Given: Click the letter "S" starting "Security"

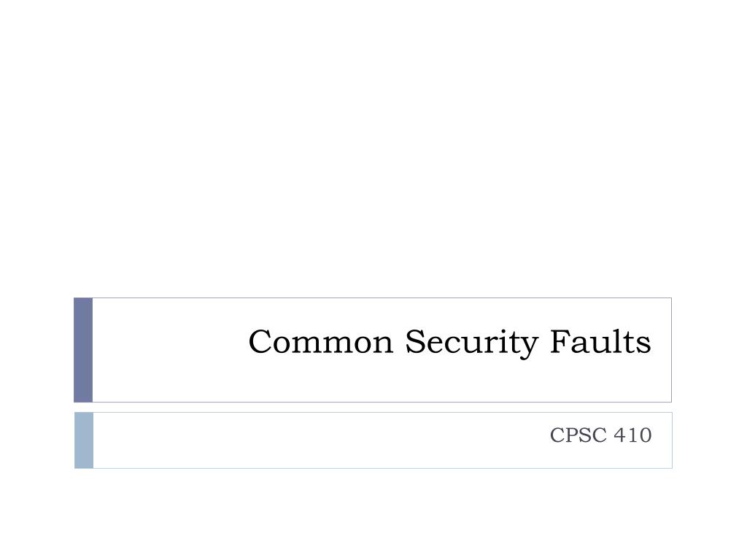Looking at the screenshot, I should [415, 341].
